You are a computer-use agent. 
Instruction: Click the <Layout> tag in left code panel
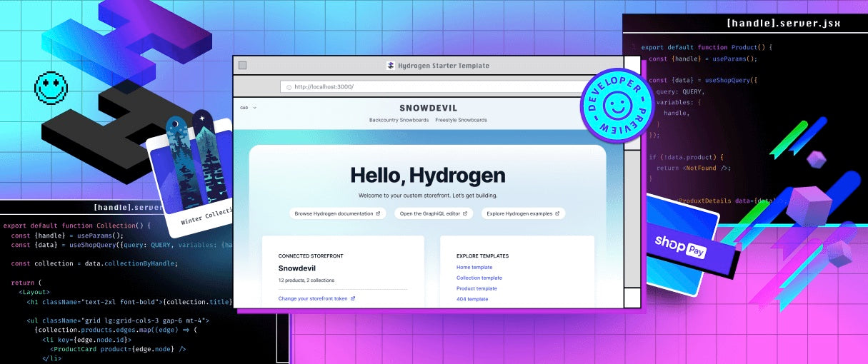click(34, 292)
